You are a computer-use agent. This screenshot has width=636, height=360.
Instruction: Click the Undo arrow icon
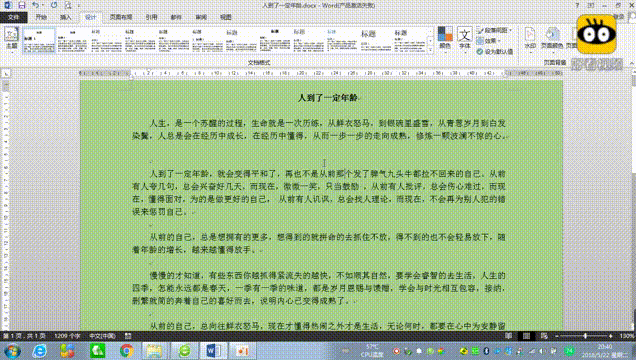click(35, 5)
